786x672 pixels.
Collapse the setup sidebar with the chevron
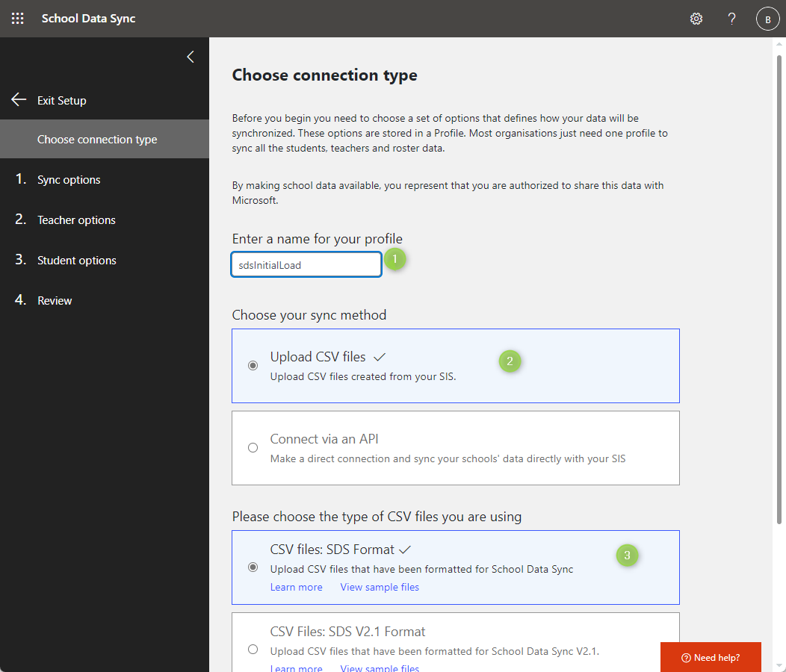pos(190,56)
